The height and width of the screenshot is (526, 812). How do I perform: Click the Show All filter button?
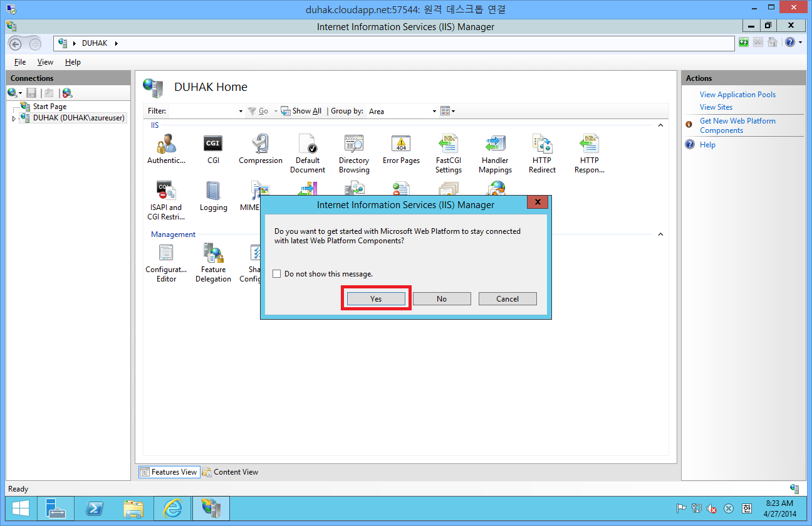coord(301,111)
